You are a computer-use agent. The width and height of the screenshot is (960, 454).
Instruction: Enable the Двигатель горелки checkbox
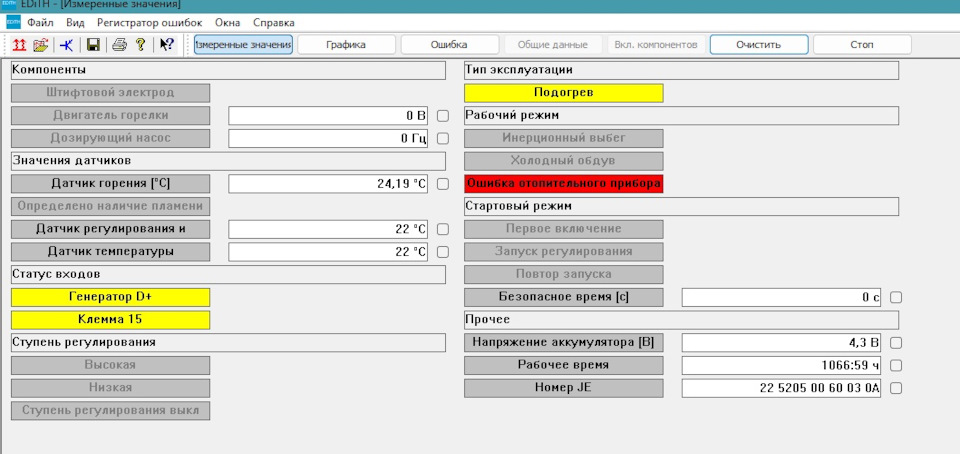[x=442, y=116]
